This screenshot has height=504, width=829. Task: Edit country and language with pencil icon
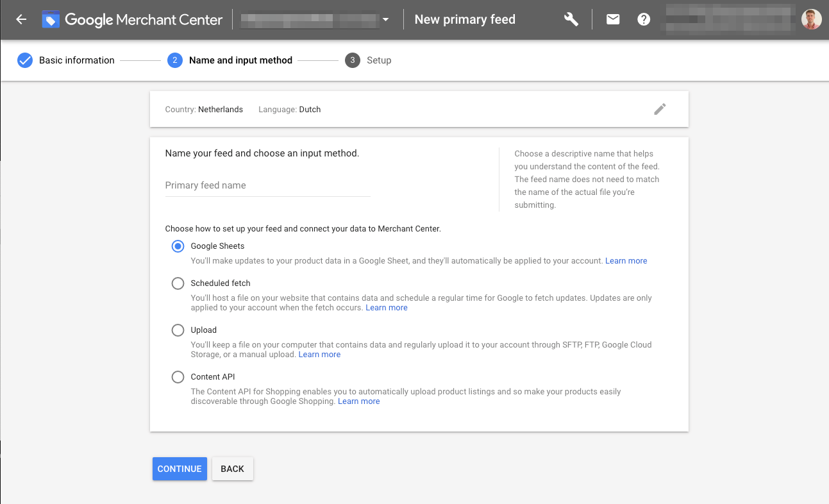click(x=660, y=109)
